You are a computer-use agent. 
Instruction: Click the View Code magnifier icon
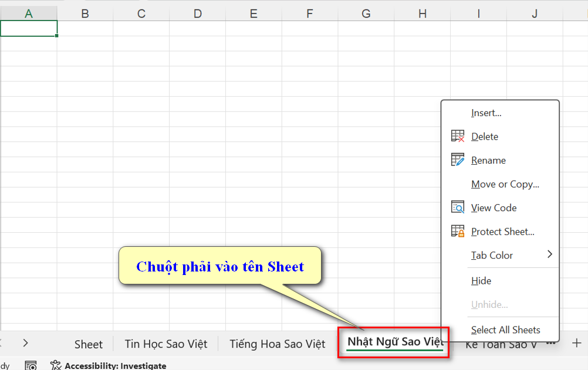[x=457, y=207]
